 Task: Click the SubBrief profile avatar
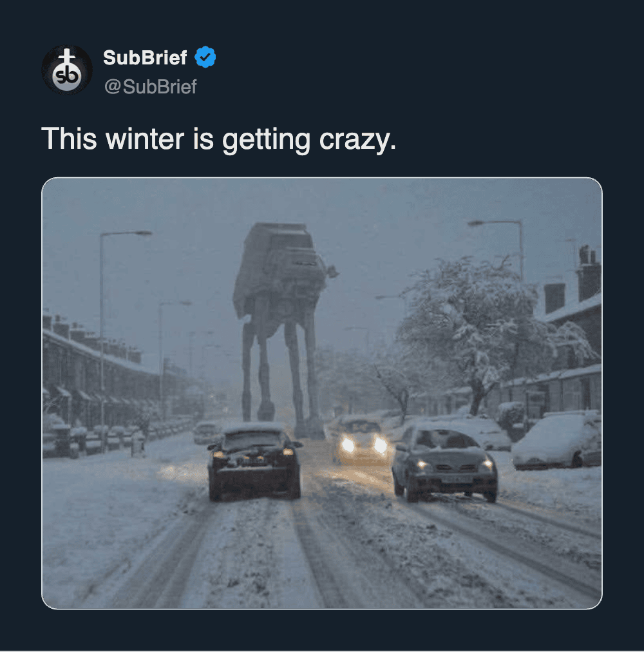pos(67,70)
